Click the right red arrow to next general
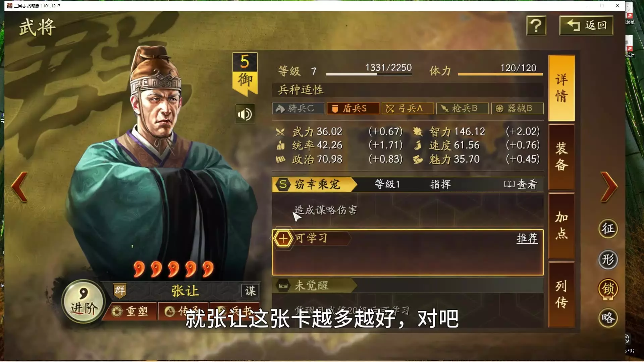This screenshot has width=644, height=362. pos(609,187)
